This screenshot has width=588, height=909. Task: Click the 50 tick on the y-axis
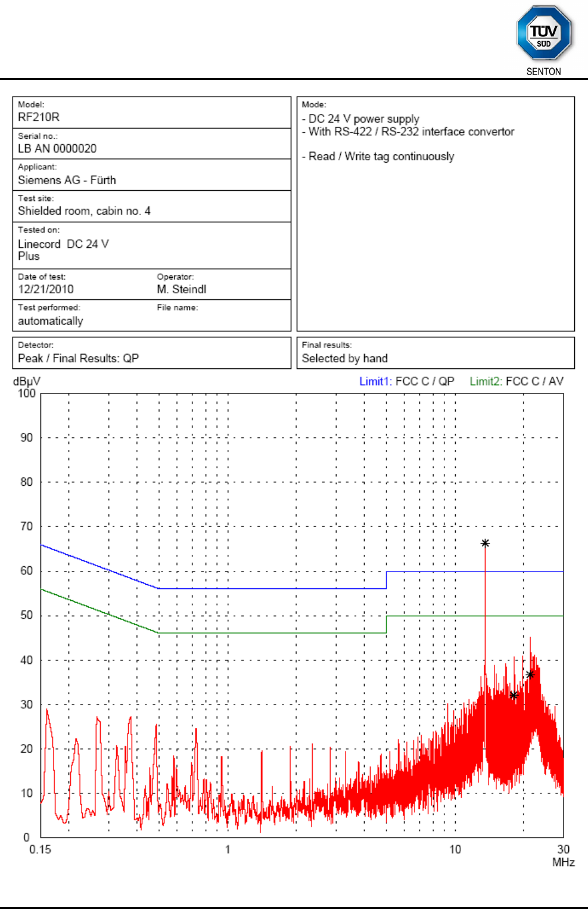click(27, 615)
